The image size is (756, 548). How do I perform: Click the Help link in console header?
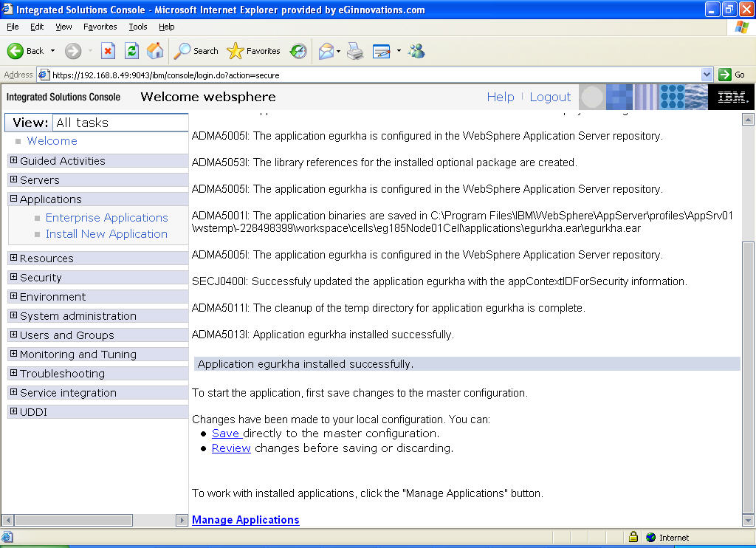[501, 97]
